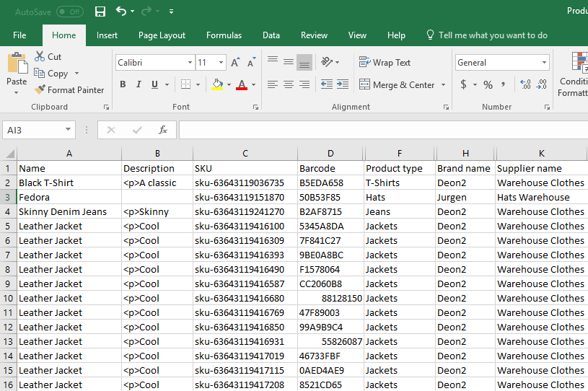Open the Formulas ribbon tab
This screenshot has width=588, height=391.
224,35
